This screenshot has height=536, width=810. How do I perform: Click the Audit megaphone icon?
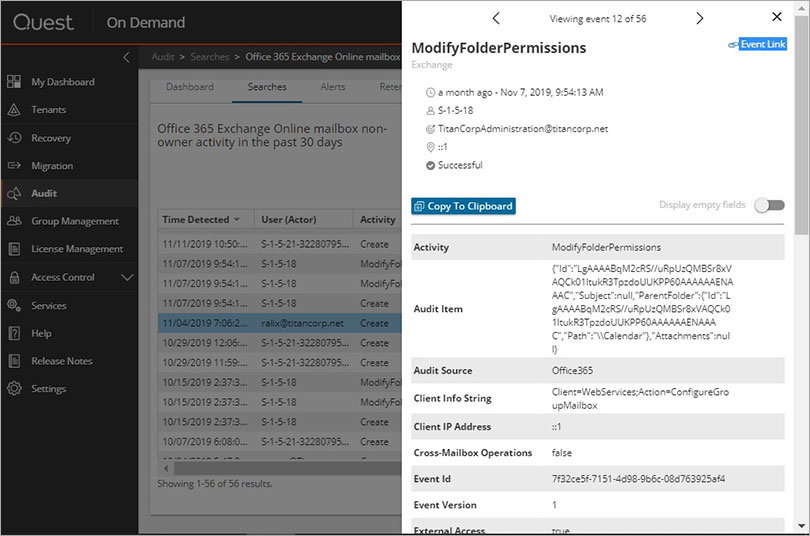(x=14, y=193)
